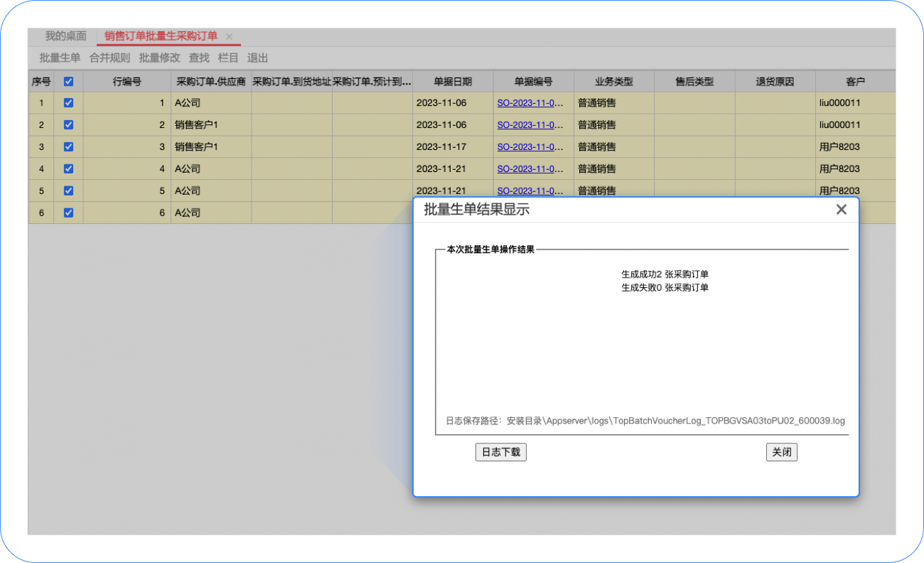This screenshot has height=563, width=924.
Task: Close the 销售订单批量生采购订单 tab
Action: (230, 36)
